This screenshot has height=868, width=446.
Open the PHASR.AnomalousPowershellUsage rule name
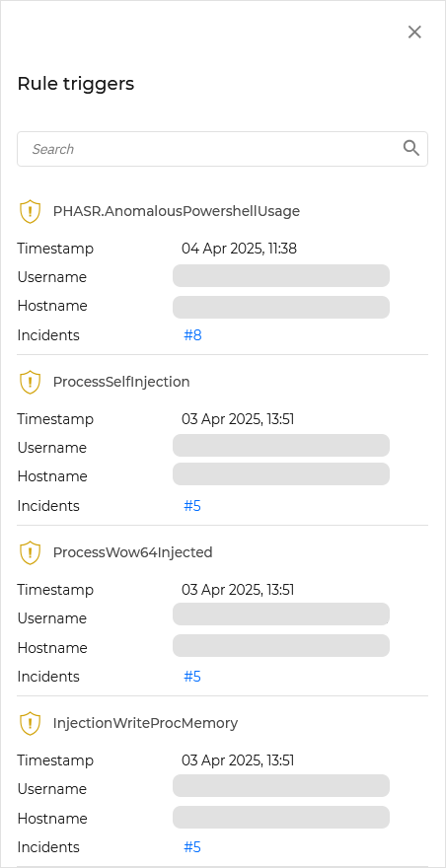pyautogui.click(x=177, y=211)
